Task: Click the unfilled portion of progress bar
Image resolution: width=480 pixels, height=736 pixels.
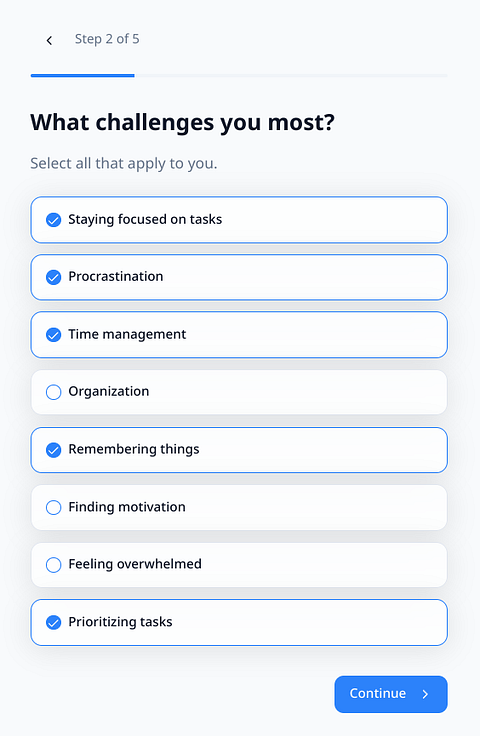Action: [291, 75]
